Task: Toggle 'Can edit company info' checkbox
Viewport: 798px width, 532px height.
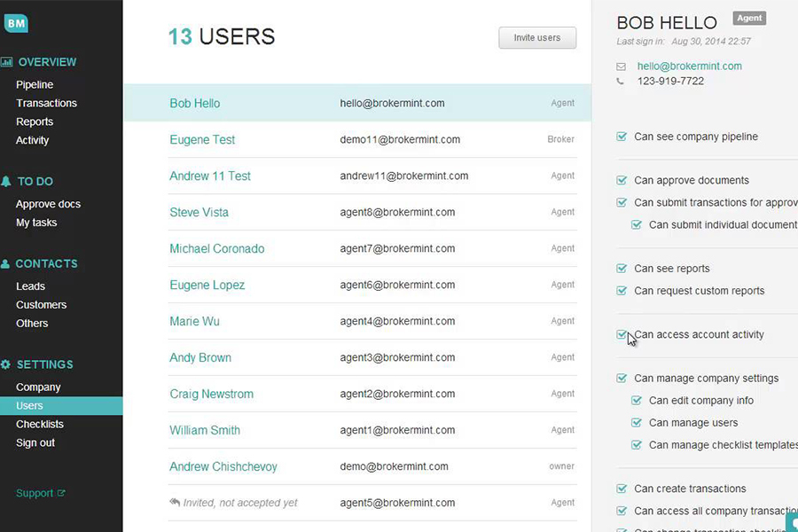Action: (x=637, y=401)
